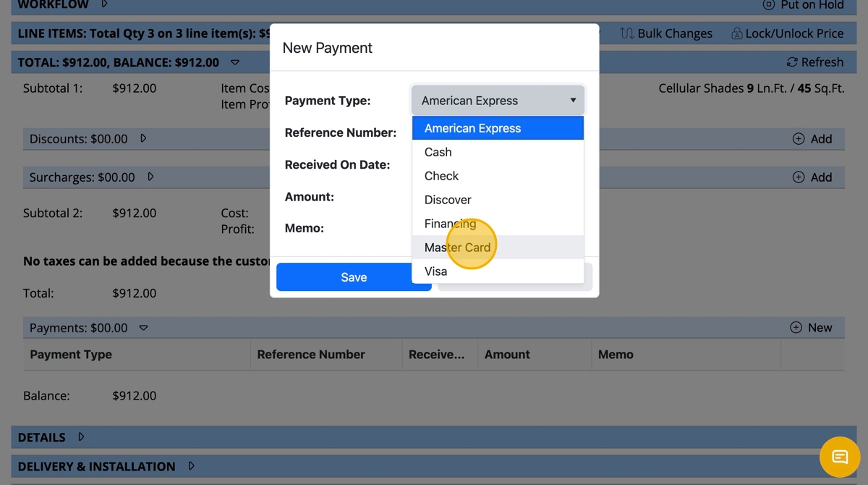Image resolution: width=868 pixels, height=485 pixels.
Task: Expand the Details section
Action: 81,437
